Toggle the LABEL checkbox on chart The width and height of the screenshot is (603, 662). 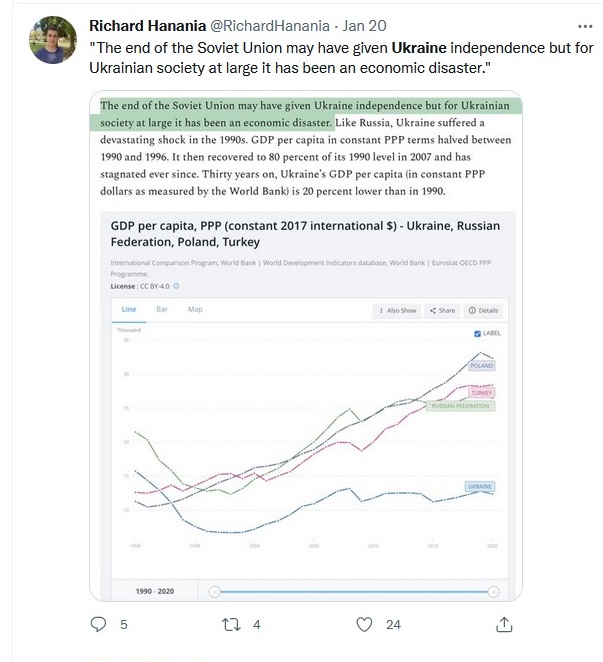pyautogui.click(x=477, y=334)
